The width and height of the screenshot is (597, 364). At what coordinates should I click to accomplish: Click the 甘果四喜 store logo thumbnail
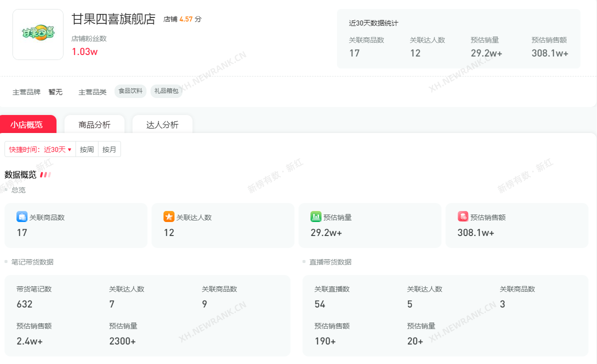click(38, 34)
